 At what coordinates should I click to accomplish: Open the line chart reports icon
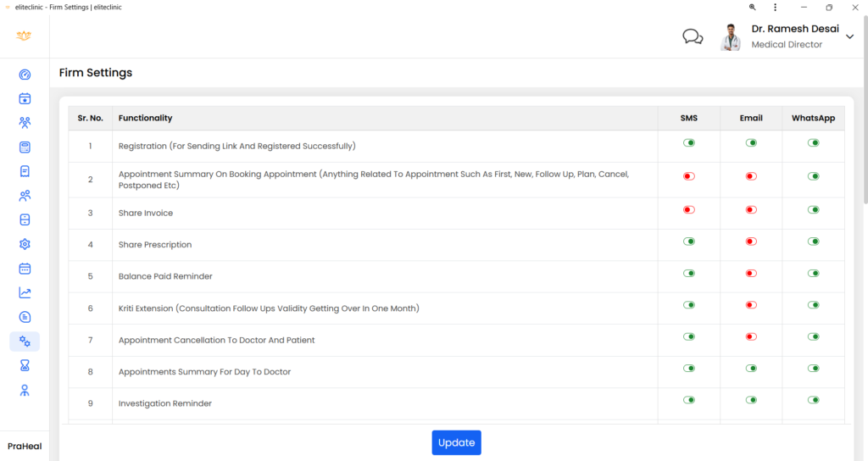pyautogui.click(x=25, y=293)
